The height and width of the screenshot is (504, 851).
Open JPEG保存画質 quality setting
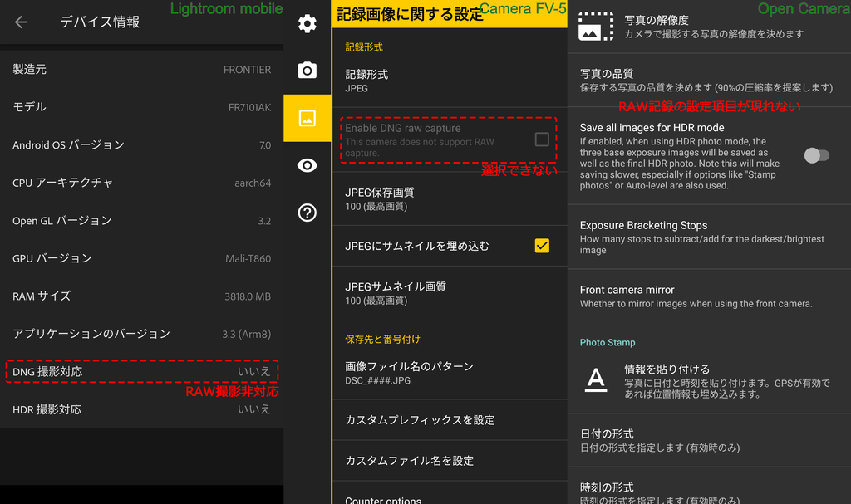click(x=450, y=199)
